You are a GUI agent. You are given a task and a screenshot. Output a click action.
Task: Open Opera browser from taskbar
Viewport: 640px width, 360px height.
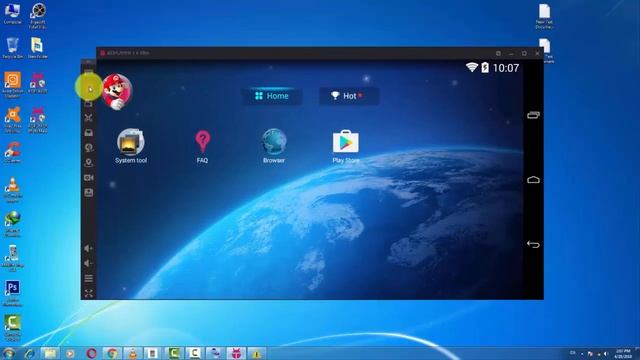coord(91,353)
